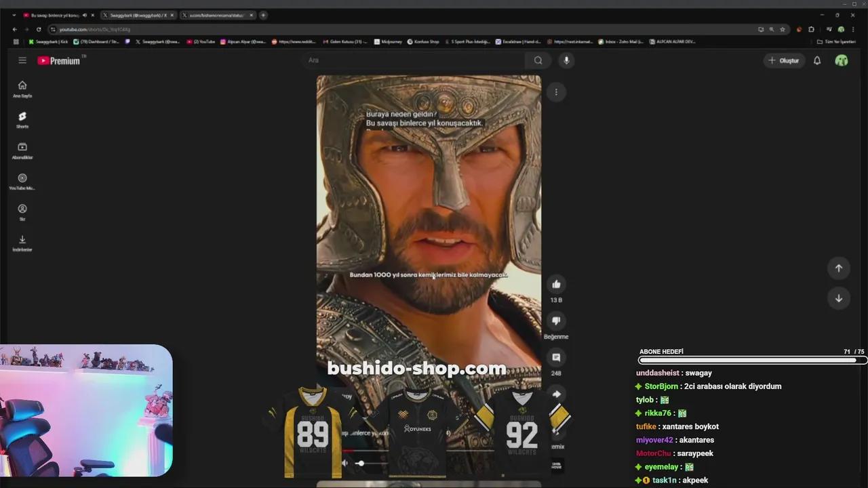Viewport: 868px width, 488px height.
Task: Switch to the x.com bishamon status tab
Action: pyautogui.click(x=218, y=15)
